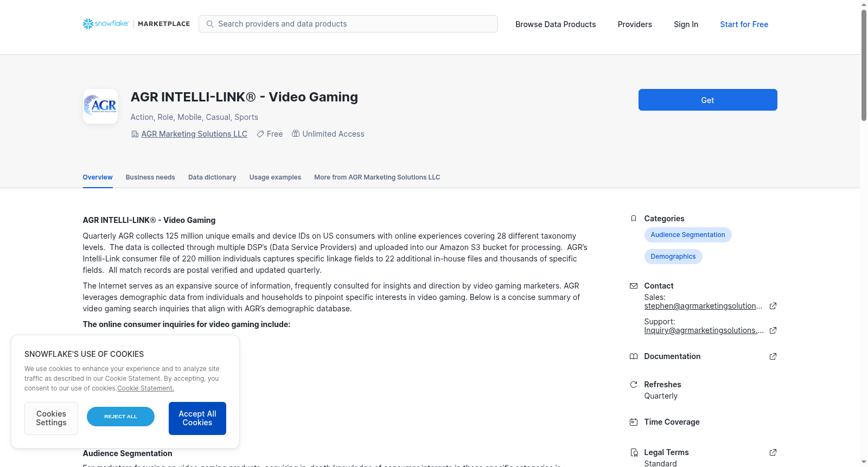The width and height of the screenshot is (868, 467).
Task: Click REJECT ALL cookies button
Action: (x=120, y=417)
